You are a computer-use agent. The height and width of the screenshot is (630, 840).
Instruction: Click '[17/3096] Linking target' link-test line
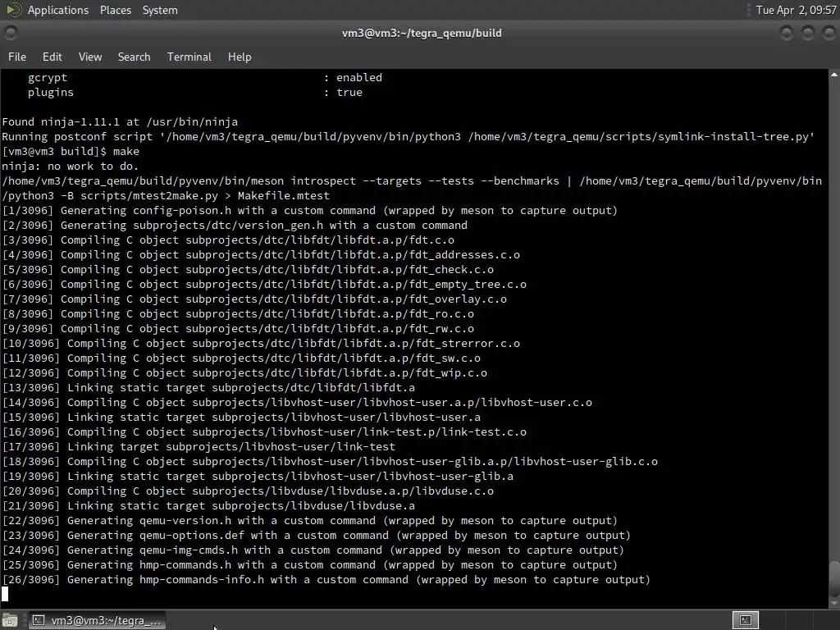[199, 447]
